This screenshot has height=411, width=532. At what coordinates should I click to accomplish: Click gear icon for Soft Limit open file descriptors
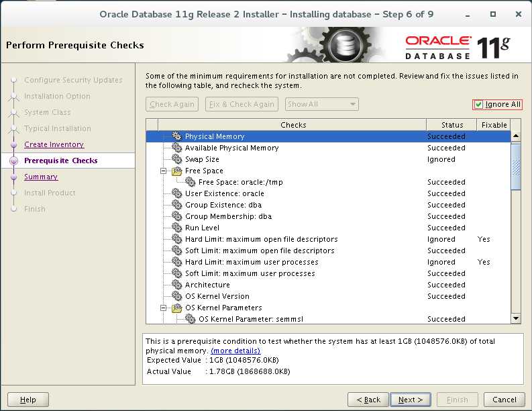pyautogui.click(x=176, y=250)
